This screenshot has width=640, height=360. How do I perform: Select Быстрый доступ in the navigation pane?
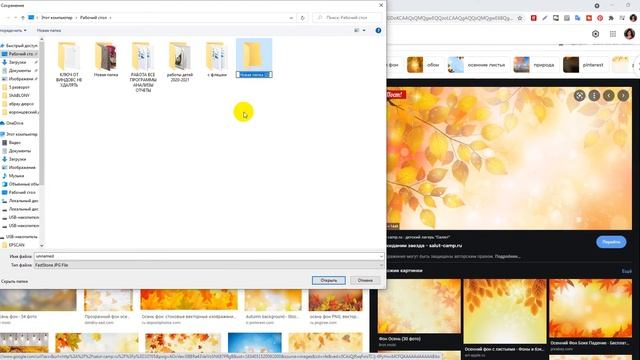[x=20, y=45]
